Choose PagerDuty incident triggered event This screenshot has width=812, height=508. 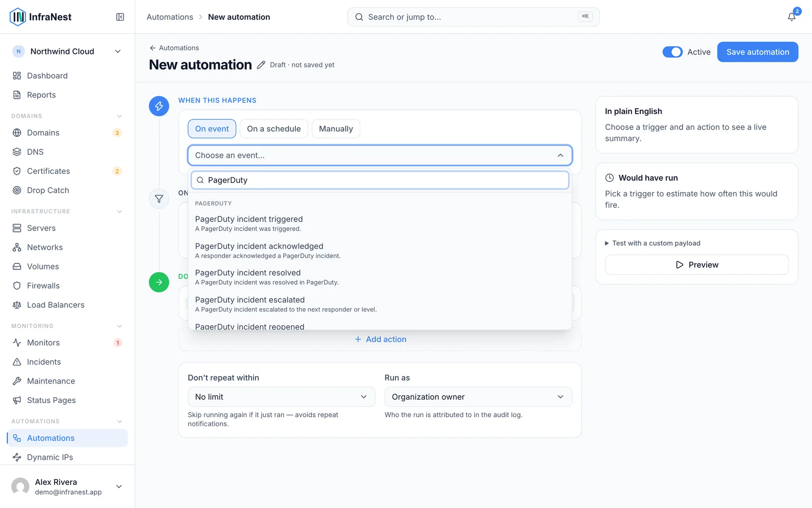(380, 223)
